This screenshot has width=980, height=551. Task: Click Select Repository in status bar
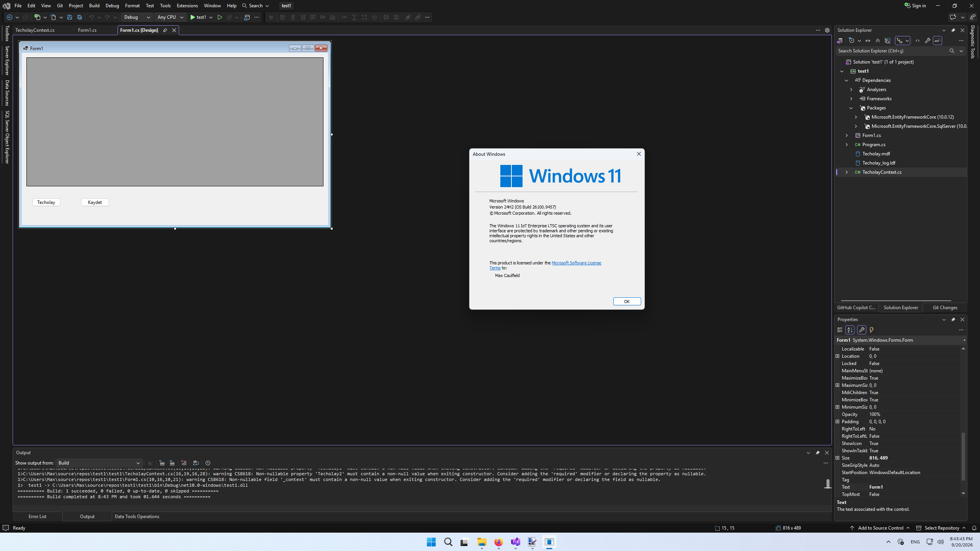click(941, 528)
